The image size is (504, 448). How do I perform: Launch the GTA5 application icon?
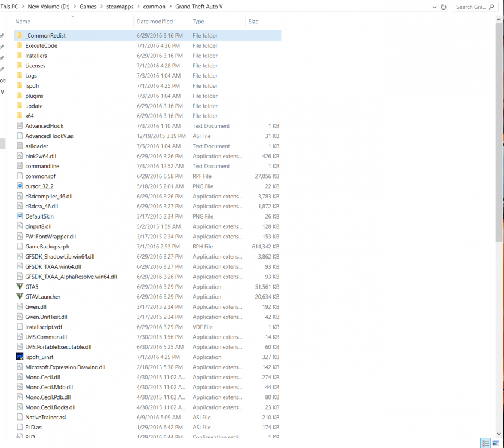20,287
